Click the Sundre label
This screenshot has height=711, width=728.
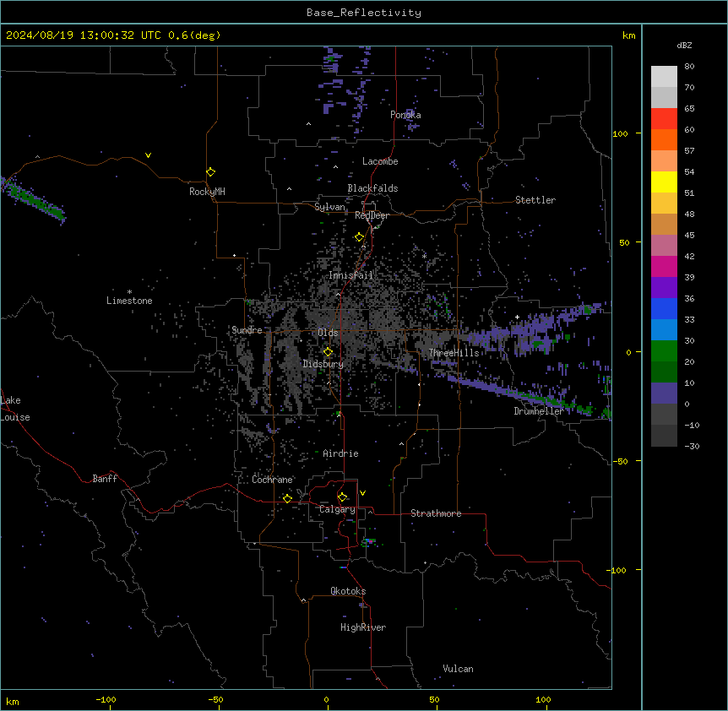[x=247, y=330]
